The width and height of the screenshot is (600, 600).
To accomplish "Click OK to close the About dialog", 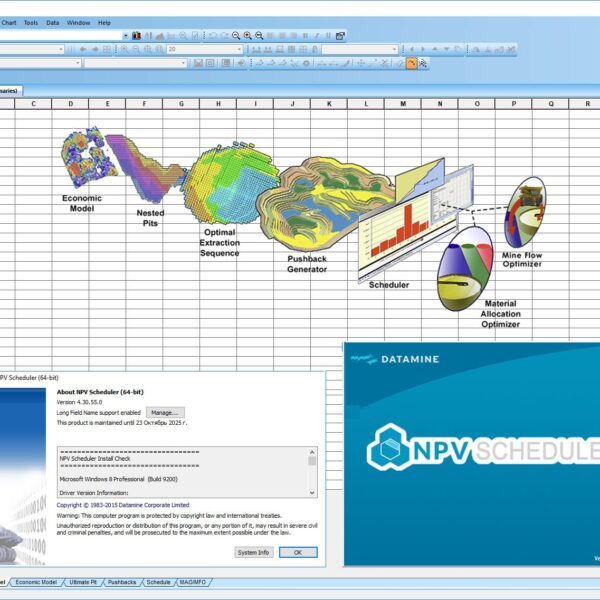I will point(298,552).
